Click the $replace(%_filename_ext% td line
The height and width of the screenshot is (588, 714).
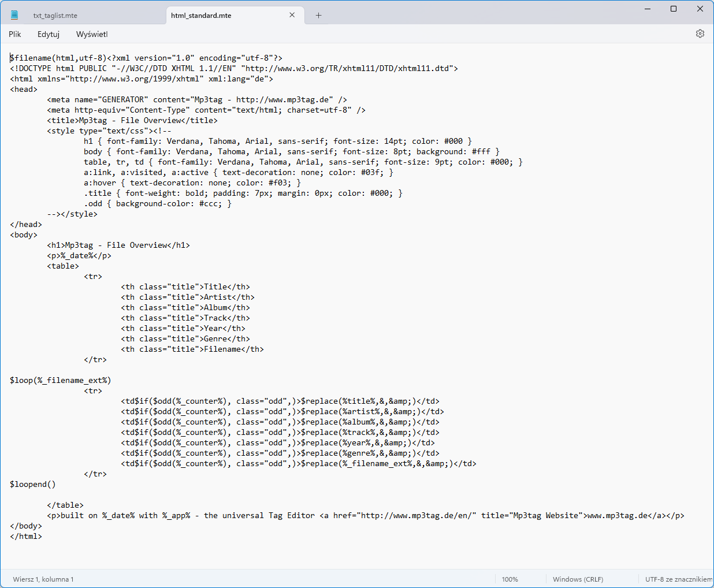click(x=299, y=463)
